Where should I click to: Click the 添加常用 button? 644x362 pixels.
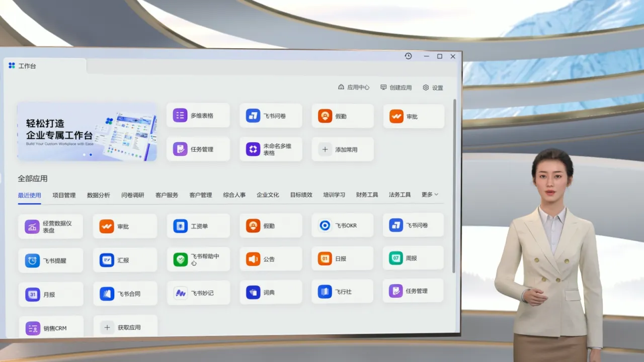coord(342,149)
